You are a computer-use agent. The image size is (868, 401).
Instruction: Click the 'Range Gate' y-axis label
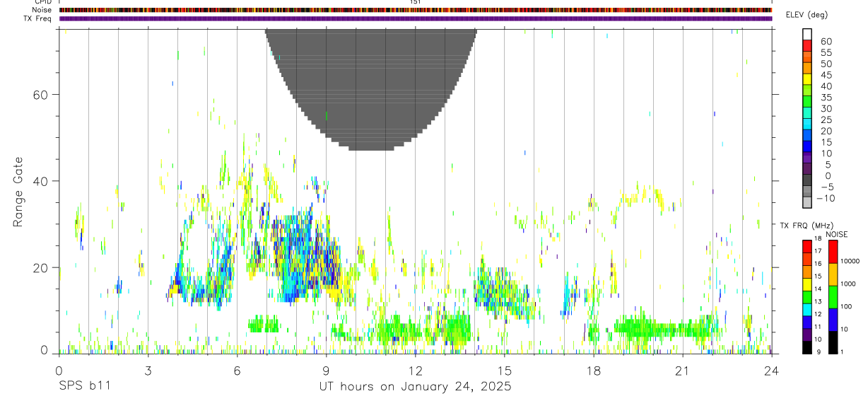click(18, 192)
